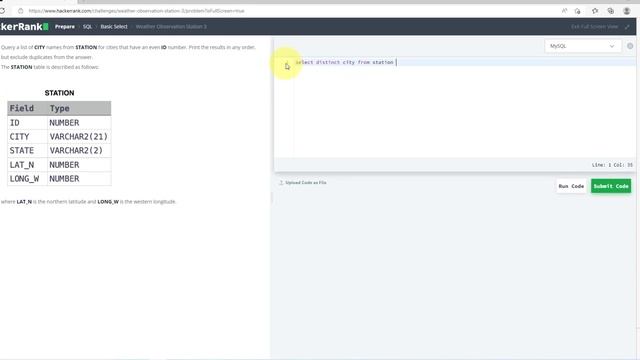Open the MySQL language dropdown
This screenshot has width=640, height=360.
[x=582, y=46]
